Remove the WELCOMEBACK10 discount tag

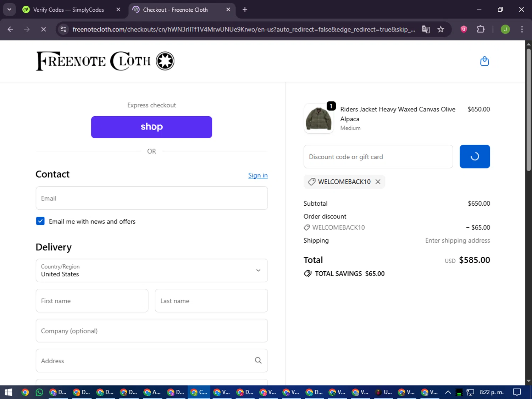point(378,182)
